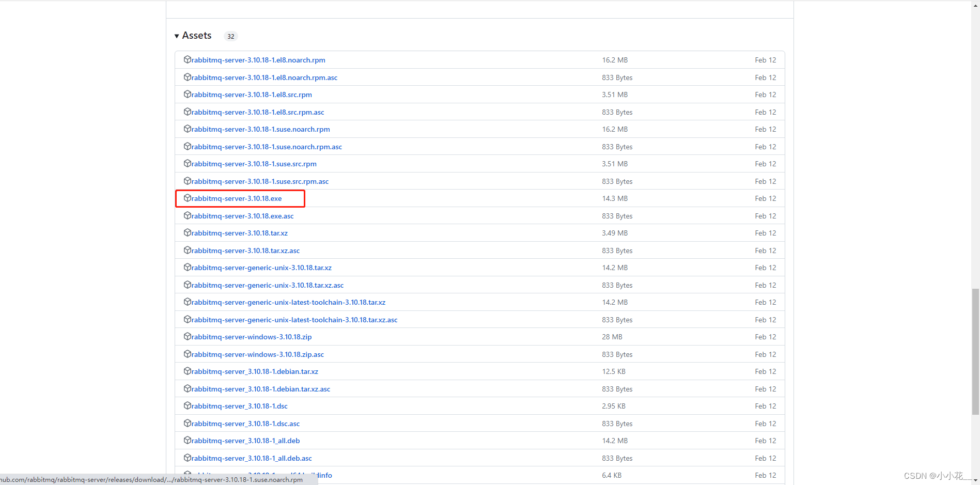Image resolution: width=980 pixels, height=485 pixels.
Task: Click the vertical scrollbar thumb
Action: [975, 352]
